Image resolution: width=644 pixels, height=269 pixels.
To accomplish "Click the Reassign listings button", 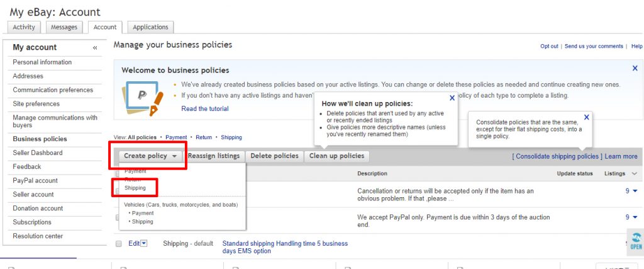I will (214, 156).
